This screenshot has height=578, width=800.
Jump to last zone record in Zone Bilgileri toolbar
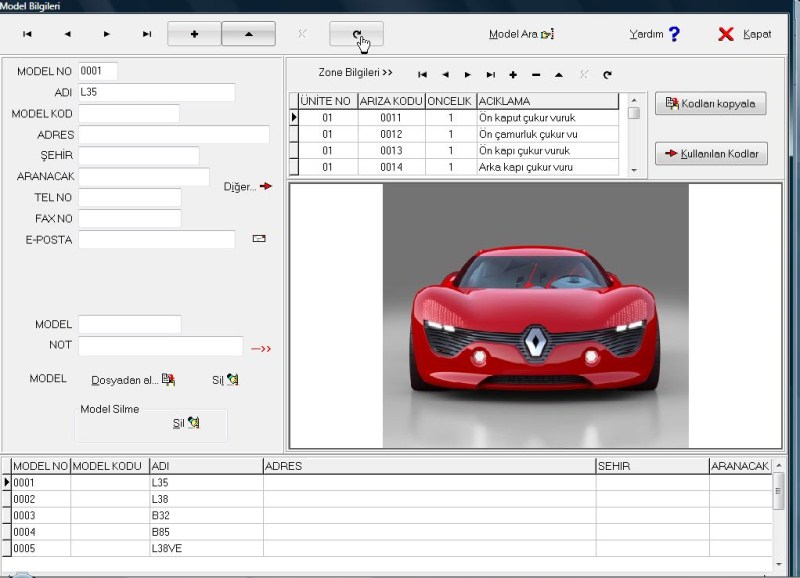point(490,75)
